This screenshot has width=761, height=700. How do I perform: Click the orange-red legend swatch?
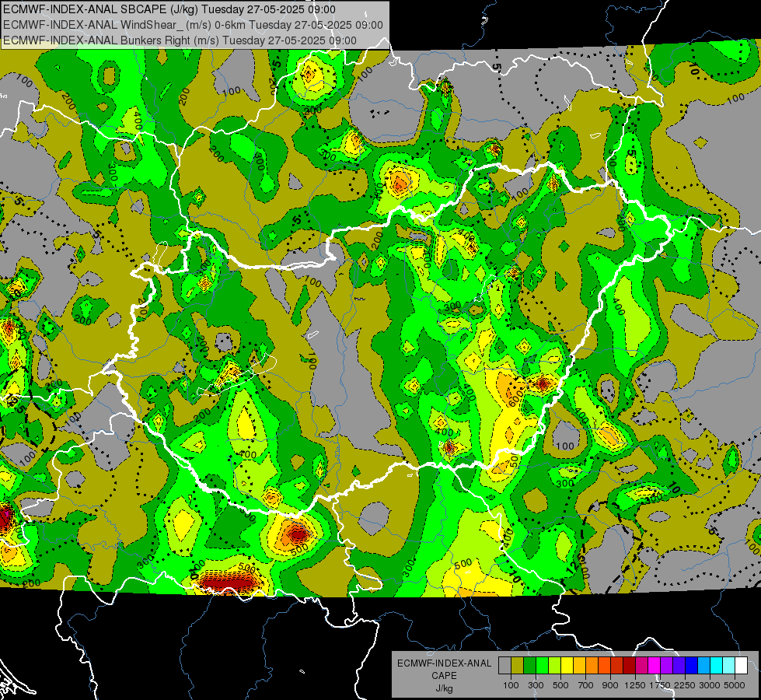(604, 666)
